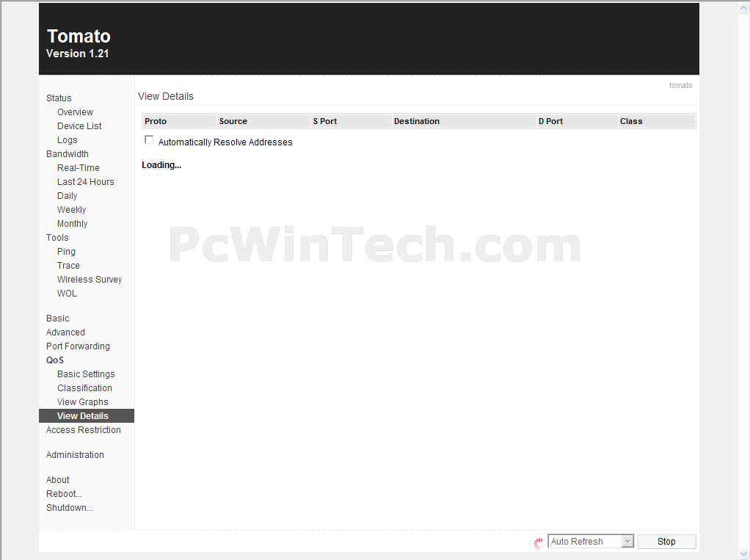Click the page scrollbar down arrow
750x560 pixels.
[744, 554]
